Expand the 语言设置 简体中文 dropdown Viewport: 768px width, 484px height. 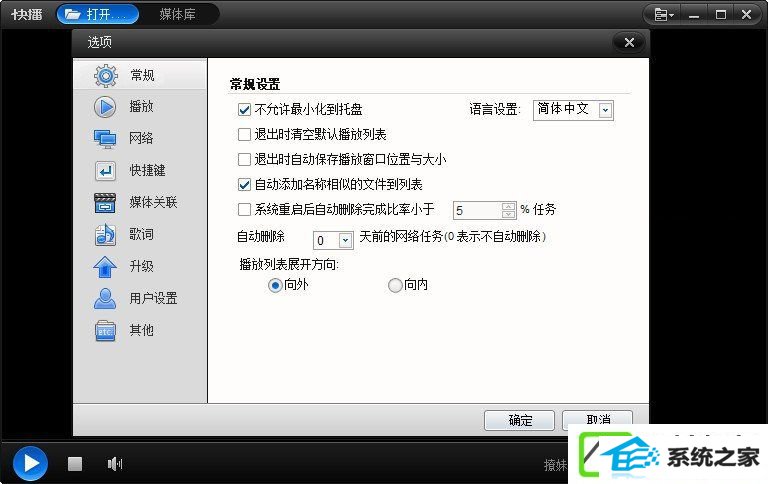point(605,110)
